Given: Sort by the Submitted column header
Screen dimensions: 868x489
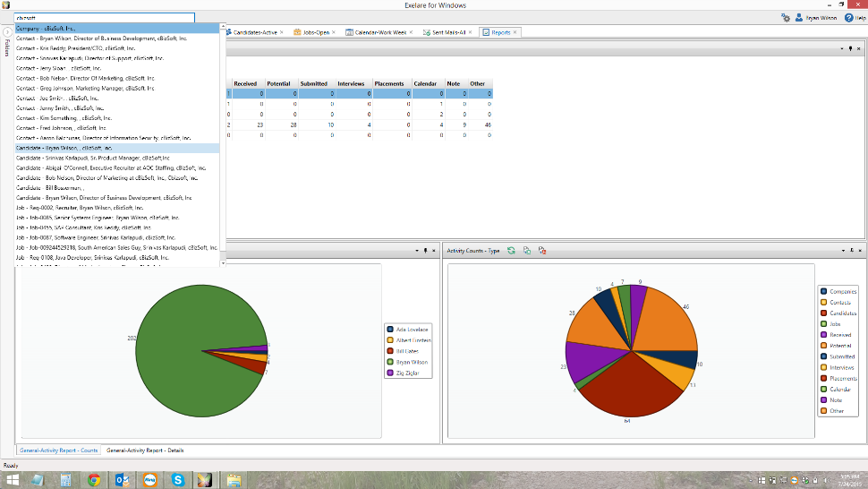Looking at the screenshot, I should pos(317,83).
